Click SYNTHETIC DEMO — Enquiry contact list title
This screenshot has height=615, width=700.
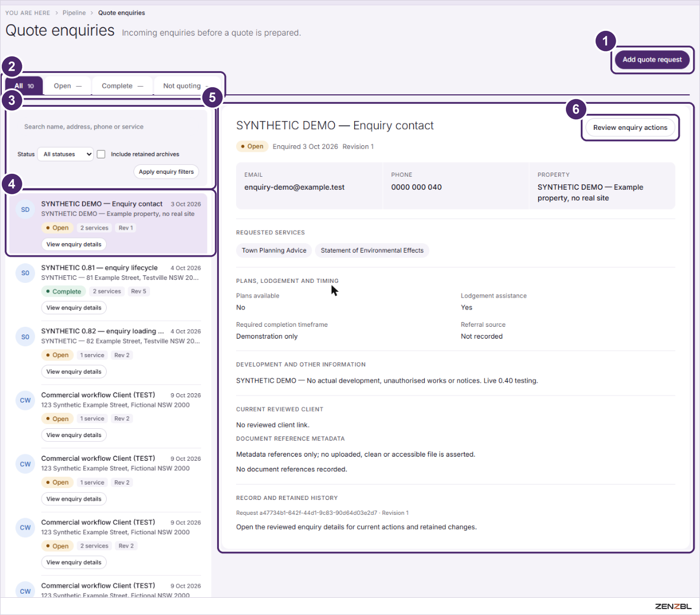tap(102, 204)
